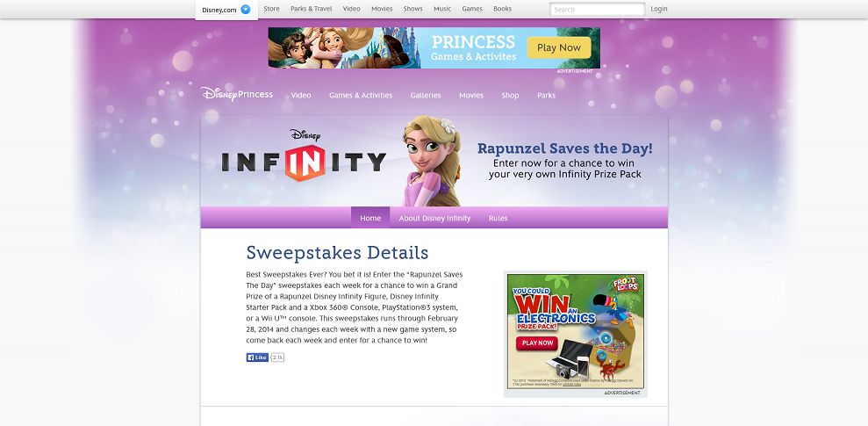868x426 pixels.
Task: Open the Store menu item
Action: 271,9
